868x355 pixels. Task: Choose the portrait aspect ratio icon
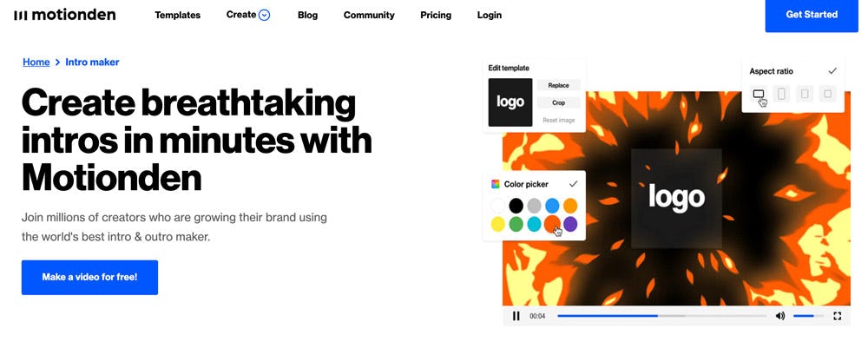click(x=781, y=94)
